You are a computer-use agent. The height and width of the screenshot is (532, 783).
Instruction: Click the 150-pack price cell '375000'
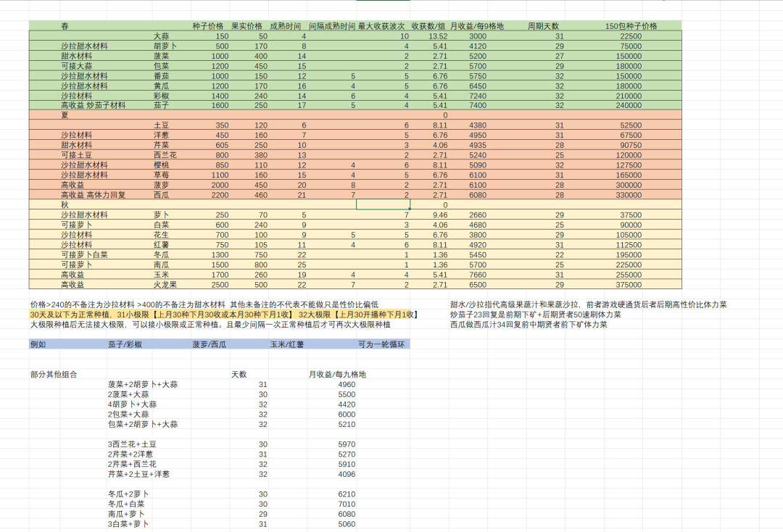629,285
